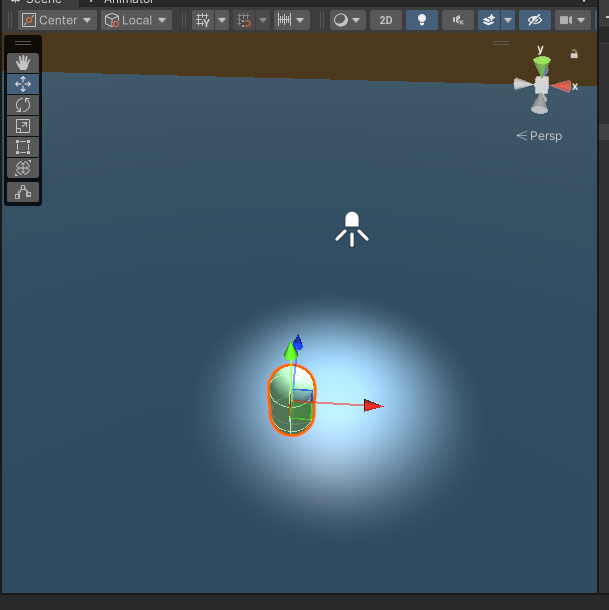Screen dimensions: 609x610
Task: Open the custom editor tools button
Action: [x=23, y=192]
